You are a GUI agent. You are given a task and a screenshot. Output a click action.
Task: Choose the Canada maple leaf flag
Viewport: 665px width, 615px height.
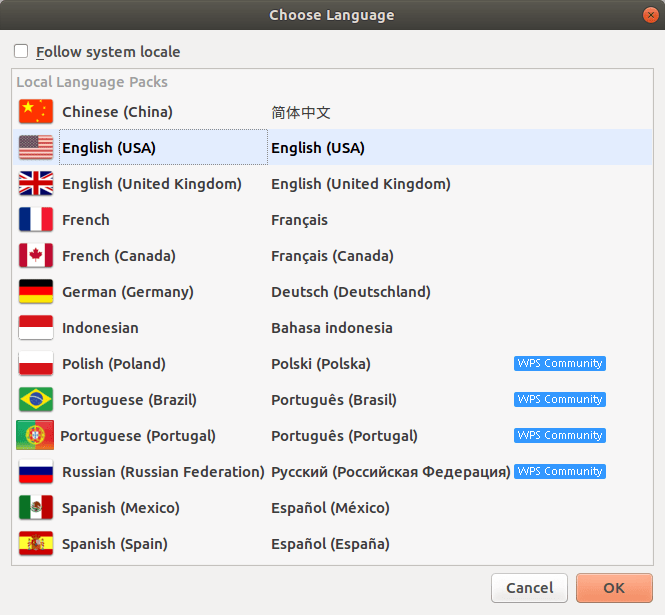pyautogui.click(x=36, y=255)
